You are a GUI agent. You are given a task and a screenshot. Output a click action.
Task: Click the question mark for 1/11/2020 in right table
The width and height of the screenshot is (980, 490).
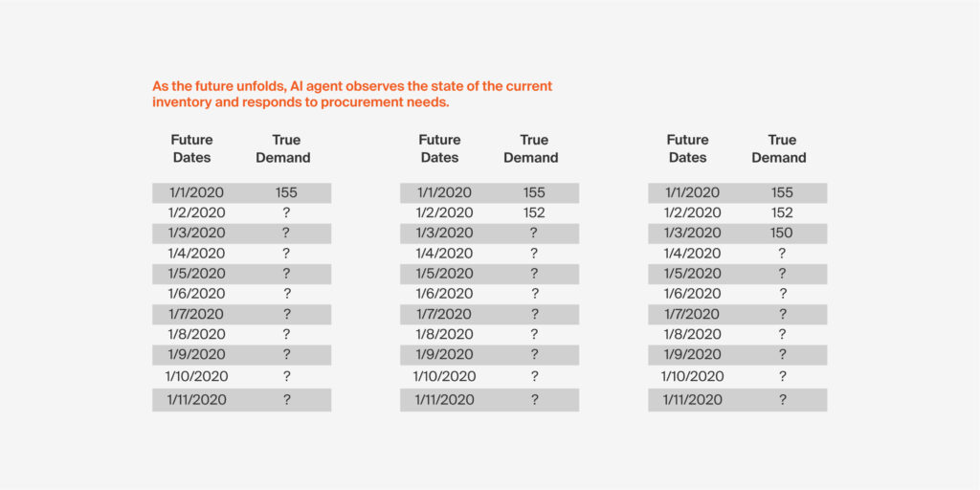(782, 400)
